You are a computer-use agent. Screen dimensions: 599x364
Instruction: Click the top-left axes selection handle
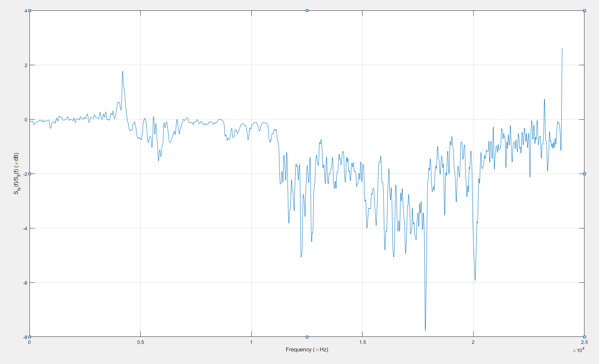[x=29, y=11]
